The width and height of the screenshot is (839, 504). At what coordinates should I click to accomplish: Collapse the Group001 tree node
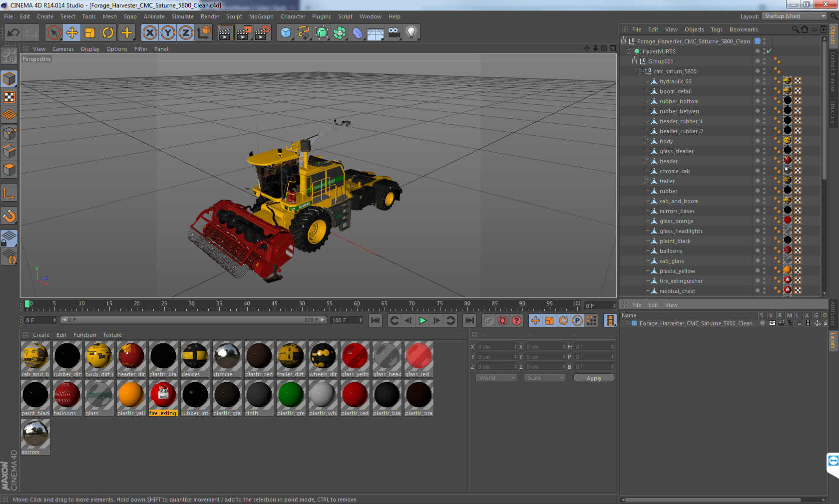coord(635,61)
